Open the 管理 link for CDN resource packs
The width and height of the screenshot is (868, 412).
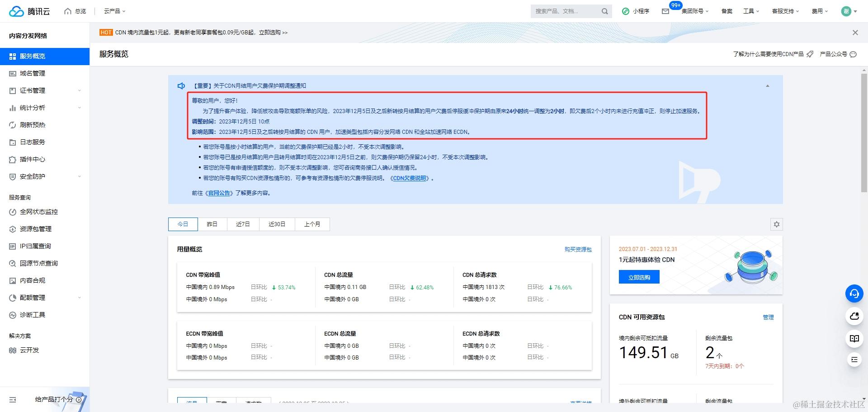pyautogui.click(x=768, y=317)
